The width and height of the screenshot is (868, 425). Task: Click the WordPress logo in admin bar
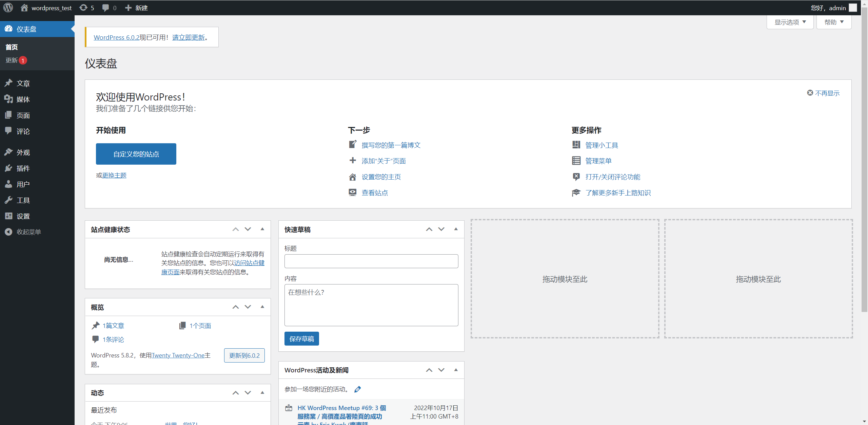8,7
